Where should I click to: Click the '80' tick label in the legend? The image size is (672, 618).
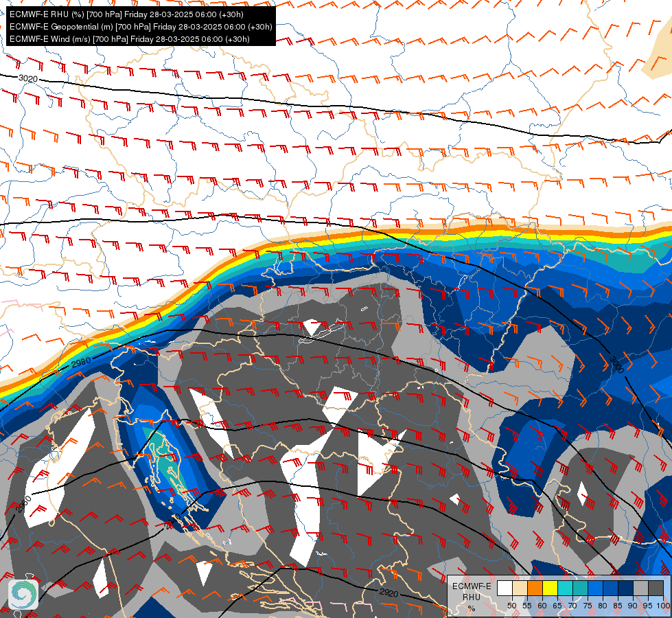point(603,606)
